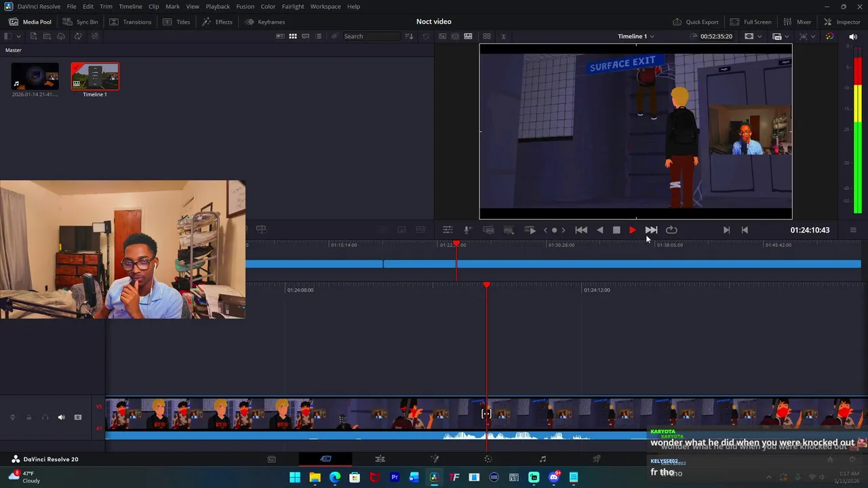Toggle bypass color grades and effects
868x488 pixels.
(829, 36)
